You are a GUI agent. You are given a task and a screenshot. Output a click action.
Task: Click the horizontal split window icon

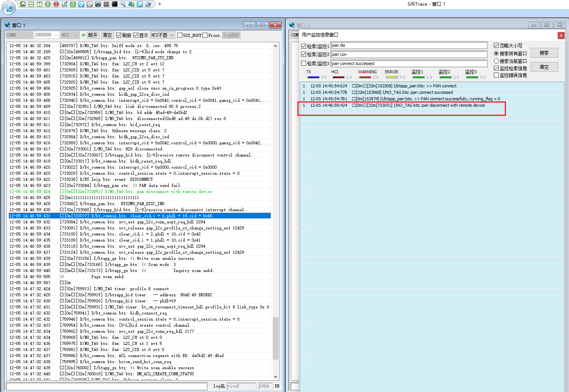tap(31, 4)
